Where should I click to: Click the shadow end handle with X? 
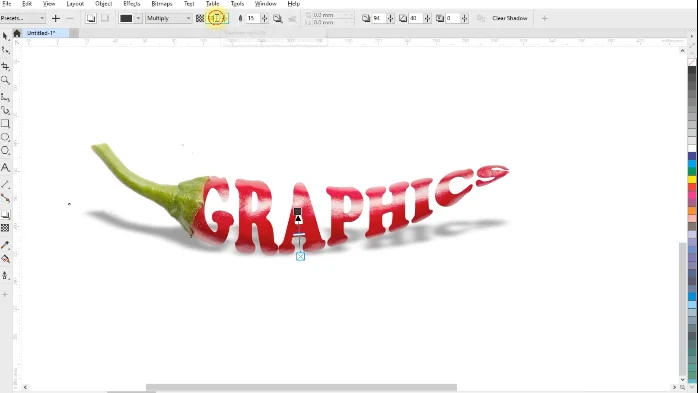300,256
